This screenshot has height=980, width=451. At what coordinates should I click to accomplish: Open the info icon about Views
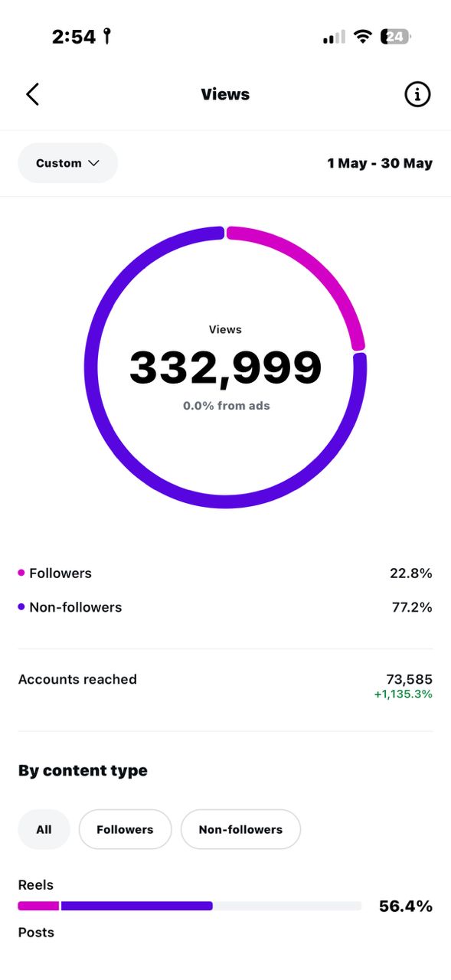click(417, 94)
